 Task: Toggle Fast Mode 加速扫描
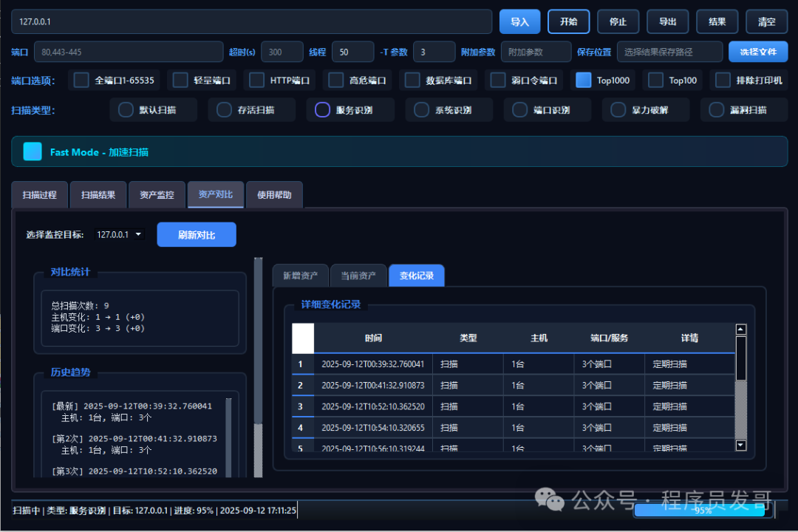pos(31,151)
